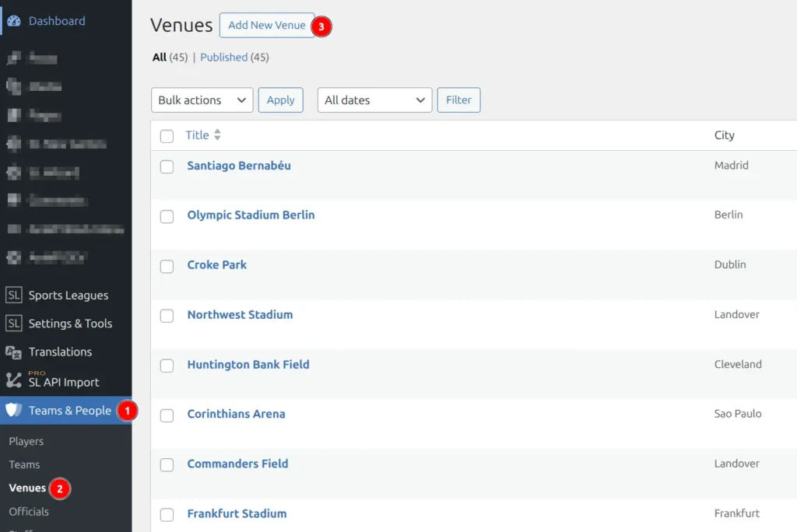This screenshot has width=797, height=532.
Task: Select the Croke Park row checkbox
Action: click(x=167, y=266)
